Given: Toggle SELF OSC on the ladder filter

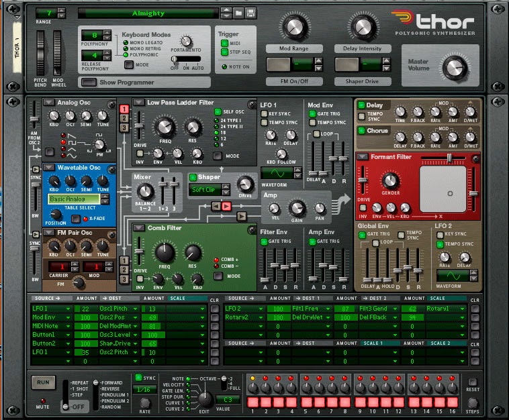Looking at the screenshot, I should coord(218,111).
